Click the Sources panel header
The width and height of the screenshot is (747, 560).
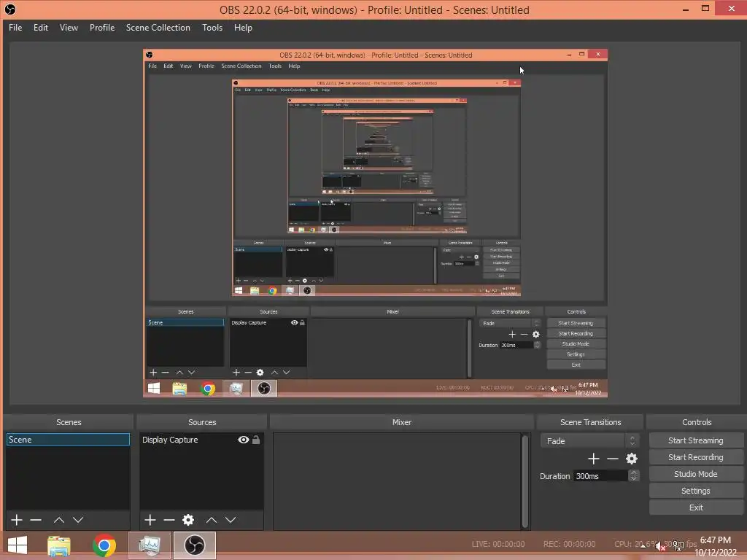click(202, 422)
